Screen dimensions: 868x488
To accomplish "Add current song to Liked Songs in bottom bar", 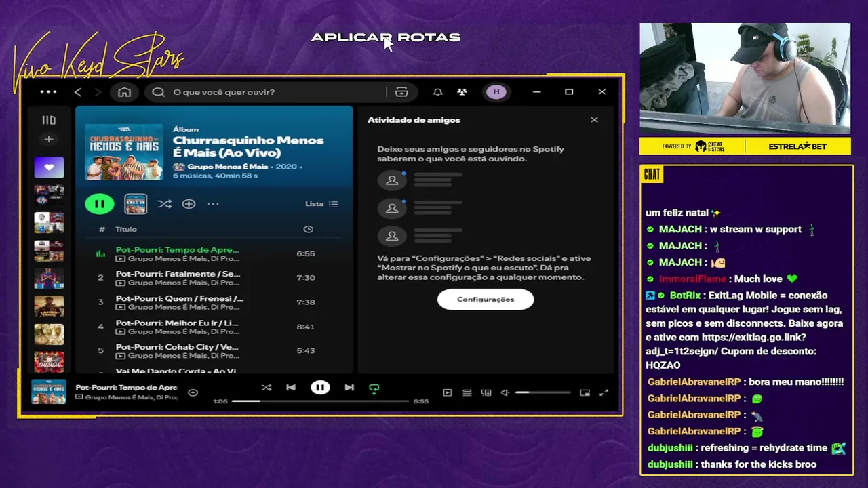I will pos(193,392).
